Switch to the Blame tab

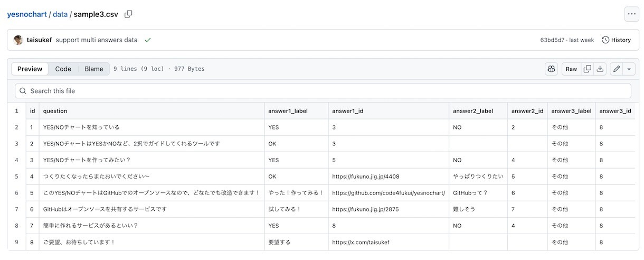tap(94, 69)
